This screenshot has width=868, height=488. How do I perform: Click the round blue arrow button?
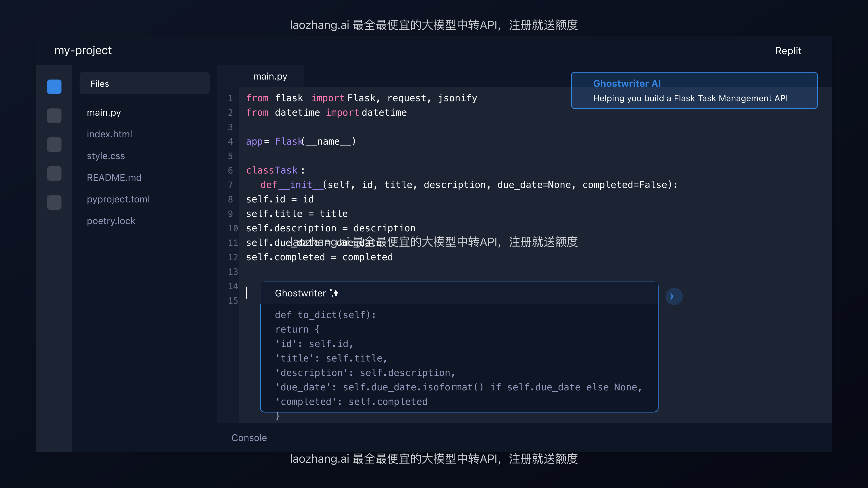[x=674, y=296]
